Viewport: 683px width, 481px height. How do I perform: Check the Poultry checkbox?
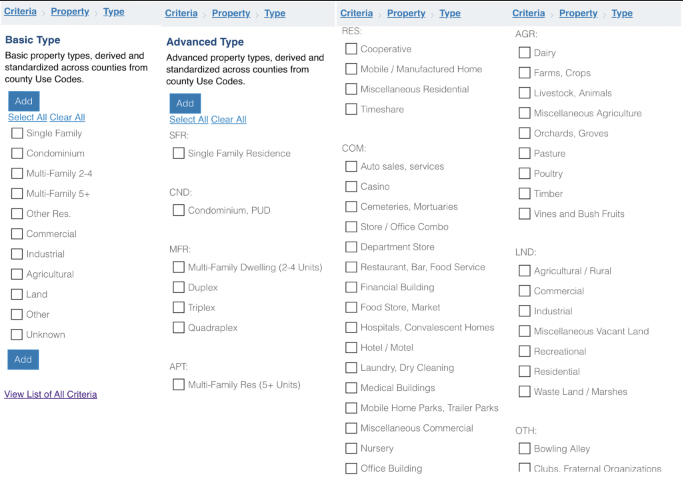point(524,174)
